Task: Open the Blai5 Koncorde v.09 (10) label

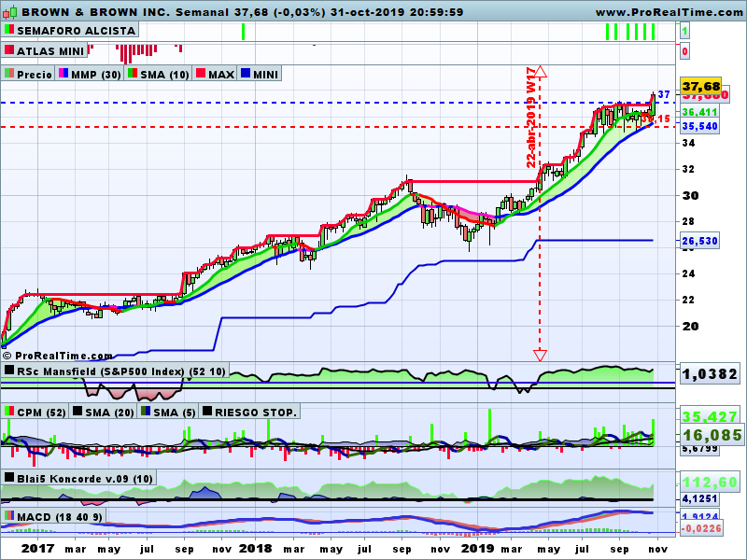Action: click(85, 479)
